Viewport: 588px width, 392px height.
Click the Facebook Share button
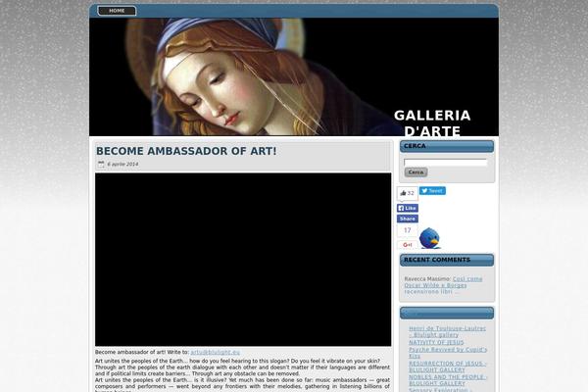pyautogui.click(x=408, y=219)
